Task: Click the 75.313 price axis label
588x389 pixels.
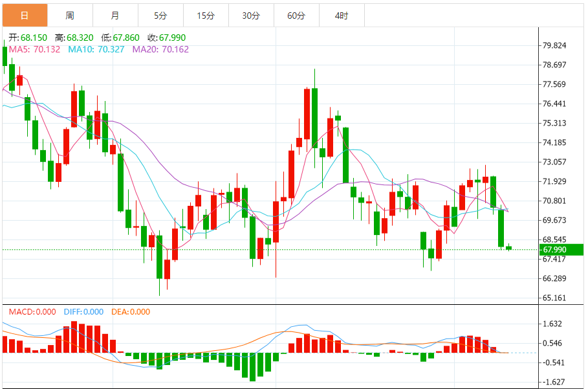Action: tap(554, 123)
